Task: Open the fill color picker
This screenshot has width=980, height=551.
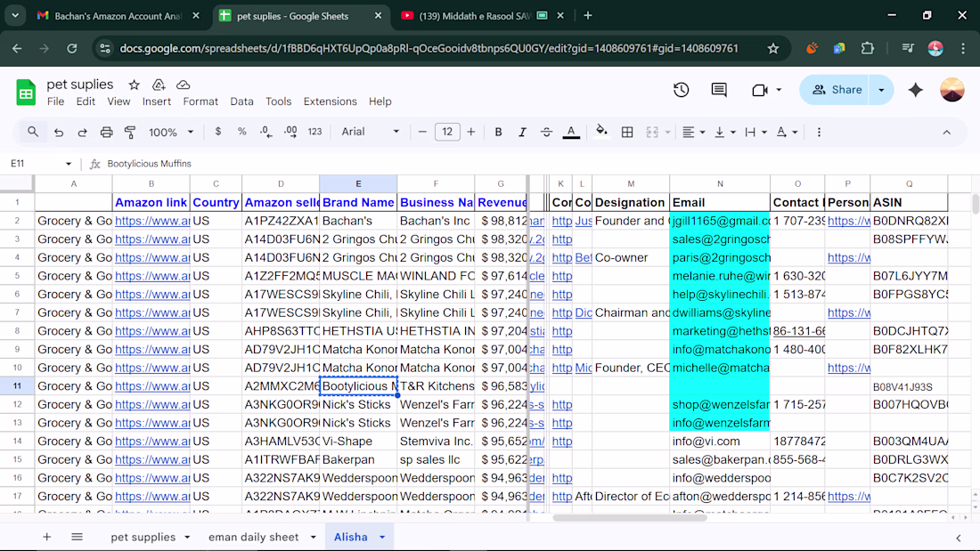Action: pyautogui.click(x=601, y=132)
